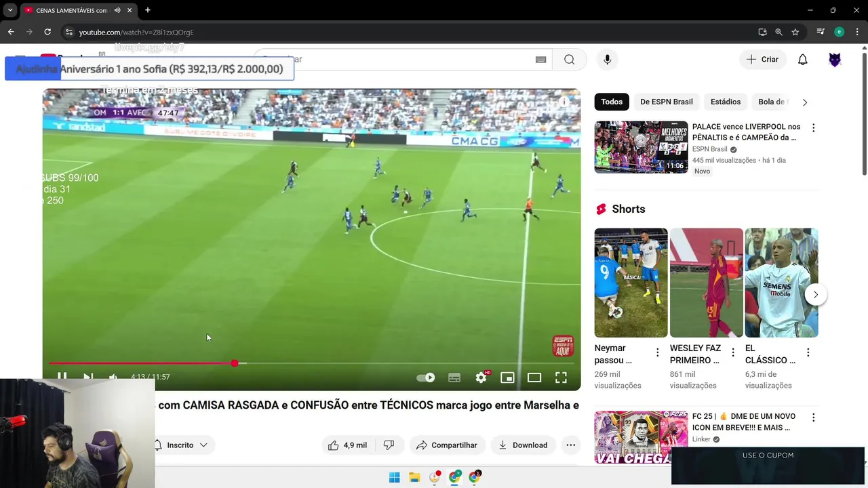This screenshot has height=488, width=868.
Task: Reload the page
Action: pyautogui.click(x=47, y=32)
